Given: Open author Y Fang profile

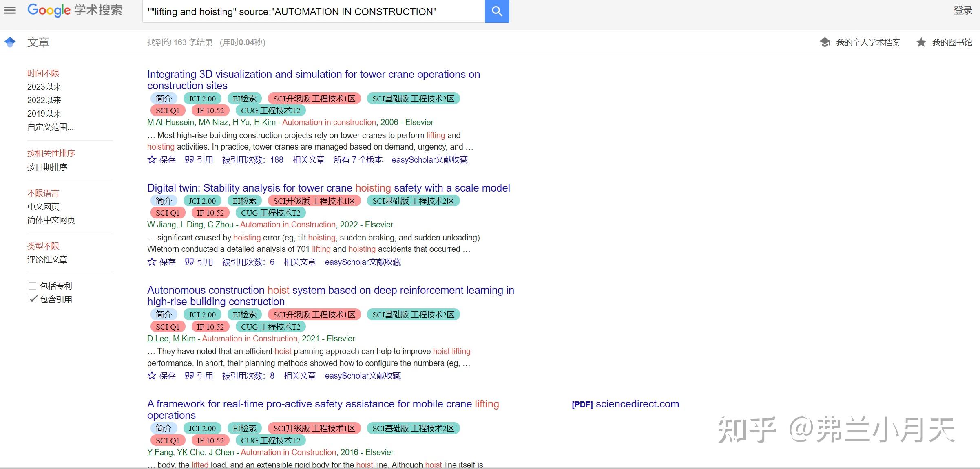Looking at the screenshot, I should point(160,452).
